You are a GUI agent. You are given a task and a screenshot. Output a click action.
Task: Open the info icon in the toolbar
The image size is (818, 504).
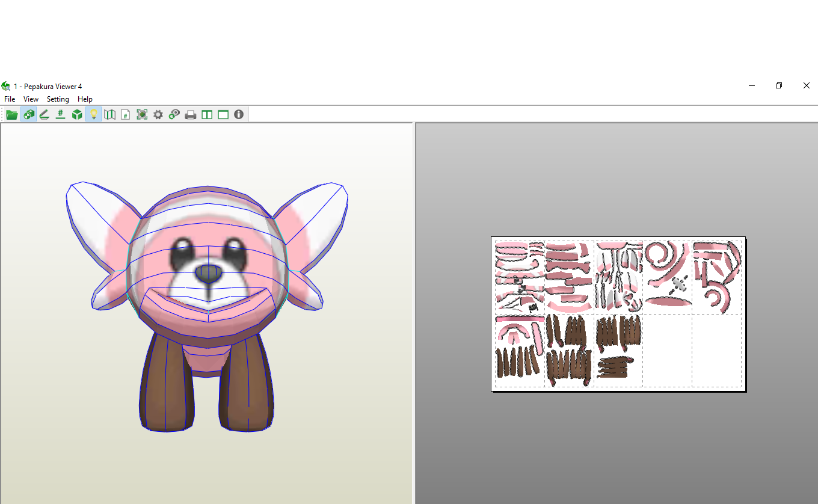pyautogui.click(x=239, y=114)
